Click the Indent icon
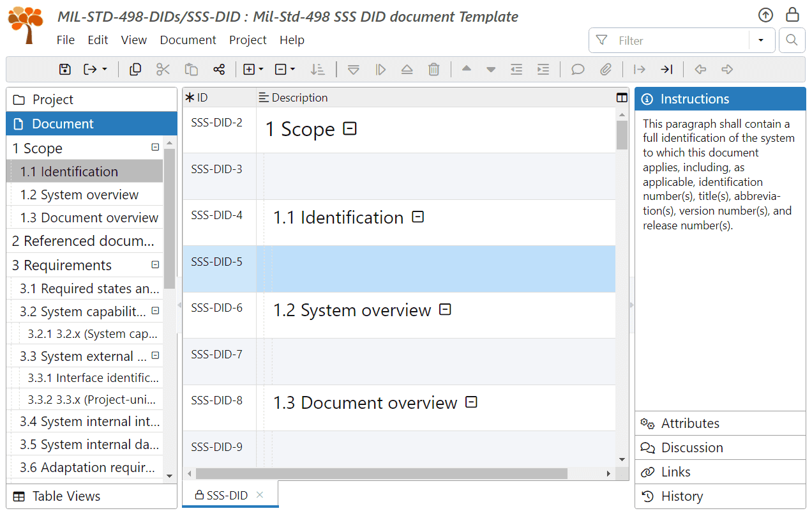The height and width of the screenshot is (511, 812). point(543,70)
